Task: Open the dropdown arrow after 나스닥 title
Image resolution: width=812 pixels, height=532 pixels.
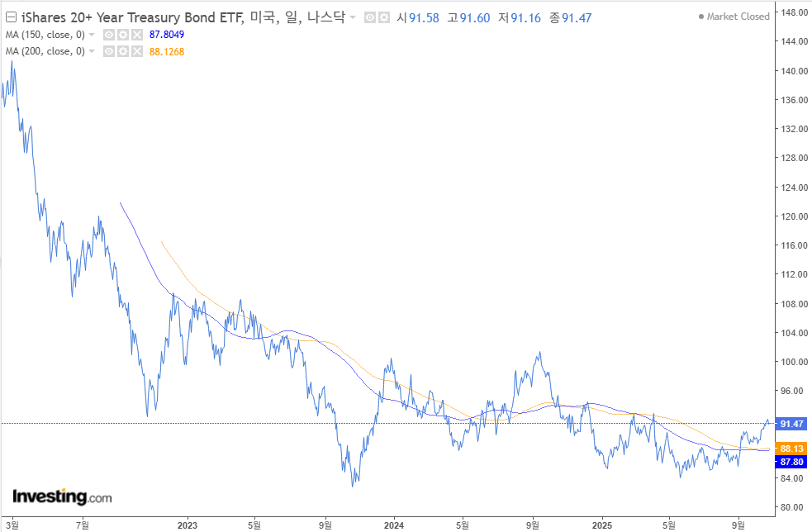Action: pos(353,17)
